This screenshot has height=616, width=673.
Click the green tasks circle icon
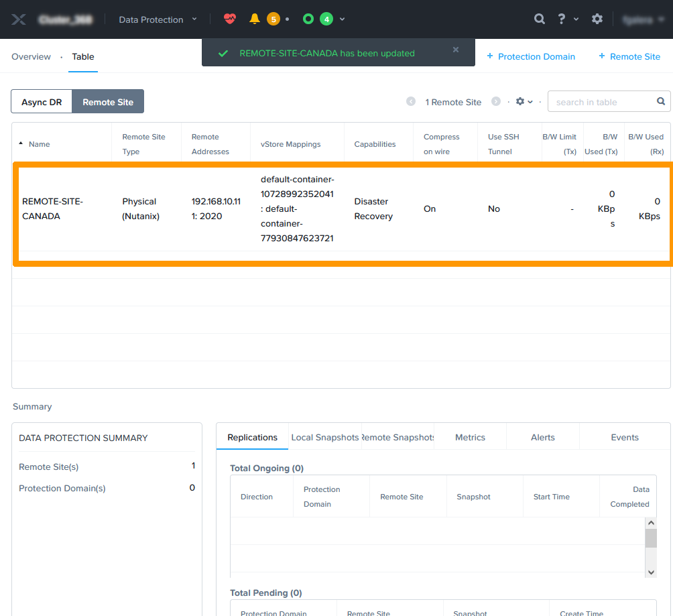(x=308, y=19)
